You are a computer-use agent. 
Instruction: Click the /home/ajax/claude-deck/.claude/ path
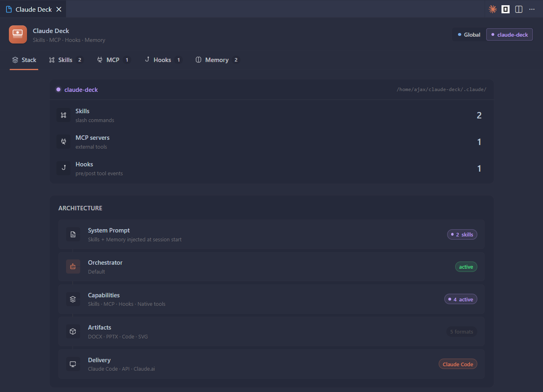(441, 89)
